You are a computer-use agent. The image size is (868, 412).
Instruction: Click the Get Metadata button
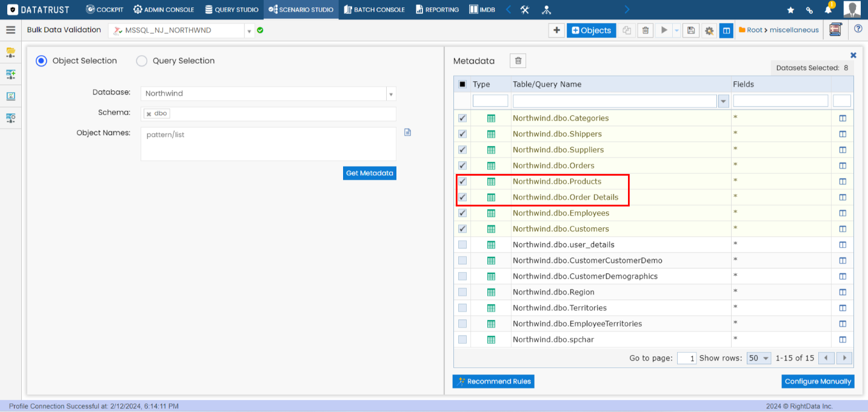point(369,173)
